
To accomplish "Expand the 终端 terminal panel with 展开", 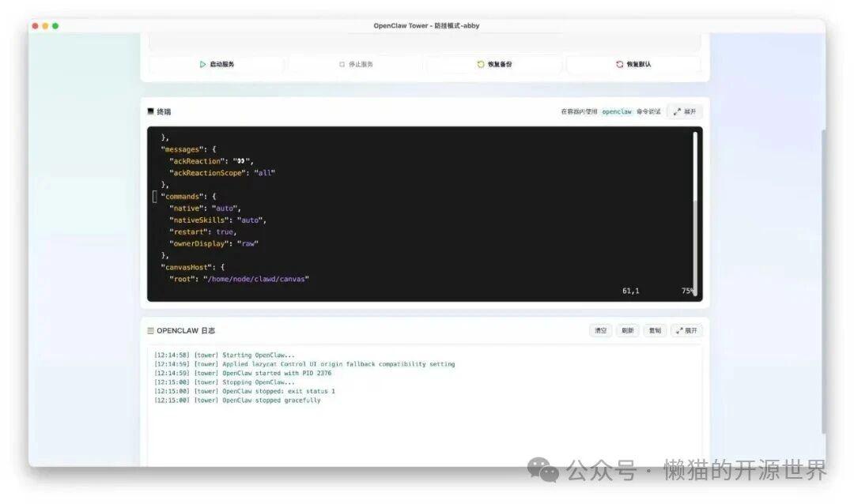I will (x=685, y=111).
